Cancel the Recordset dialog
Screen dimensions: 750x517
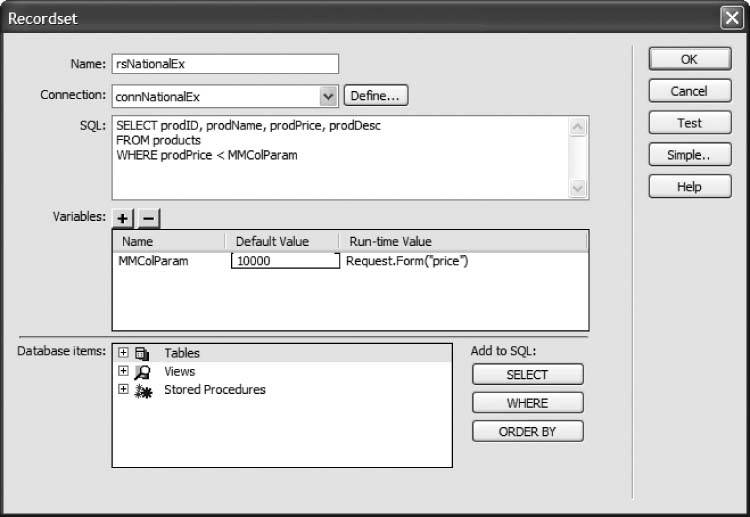pos(689,91)
